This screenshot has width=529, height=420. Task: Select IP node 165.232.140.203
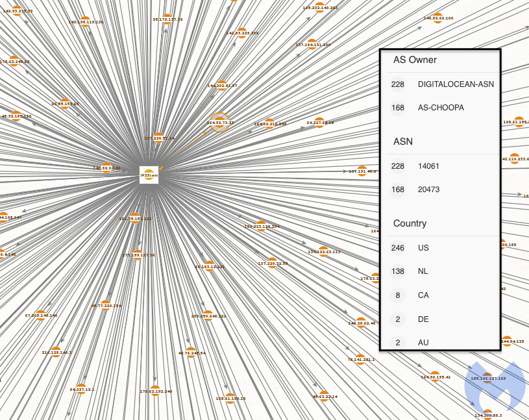320,7
